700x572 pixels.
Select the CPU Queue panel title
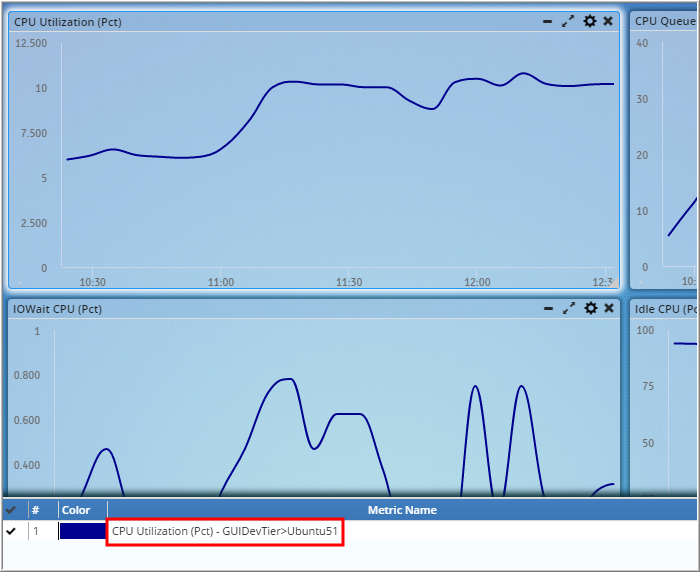click(x=660, y=21)
